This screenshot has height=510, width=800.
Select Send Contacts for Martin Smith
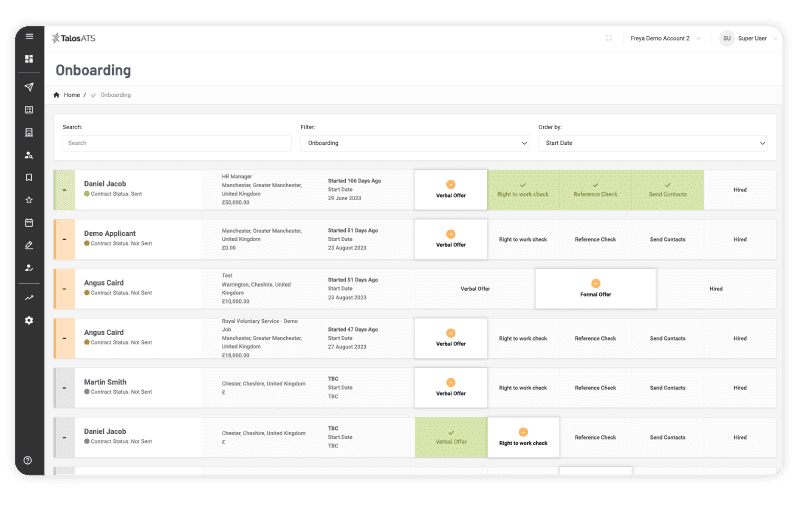[668, 388]
